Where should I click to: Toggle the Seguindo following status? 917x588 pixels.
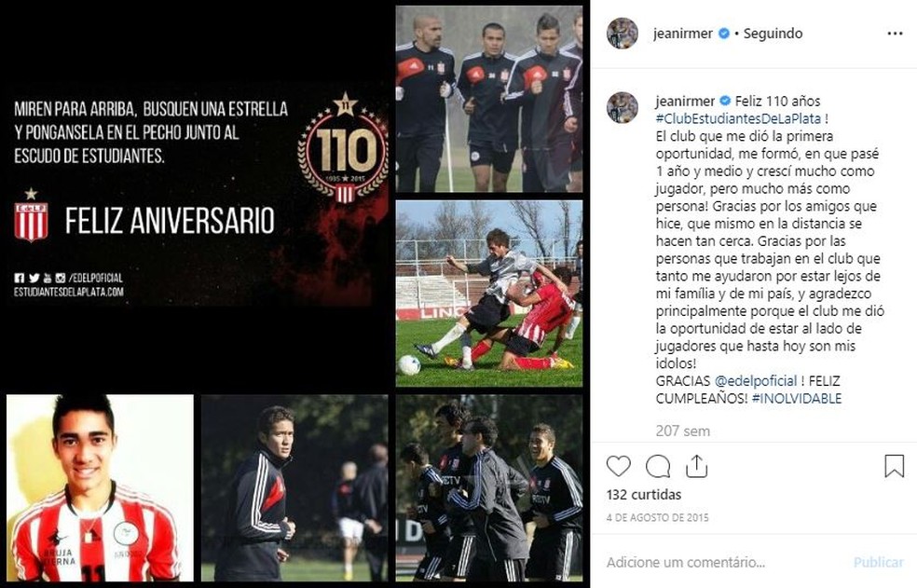tap(773, 34)
